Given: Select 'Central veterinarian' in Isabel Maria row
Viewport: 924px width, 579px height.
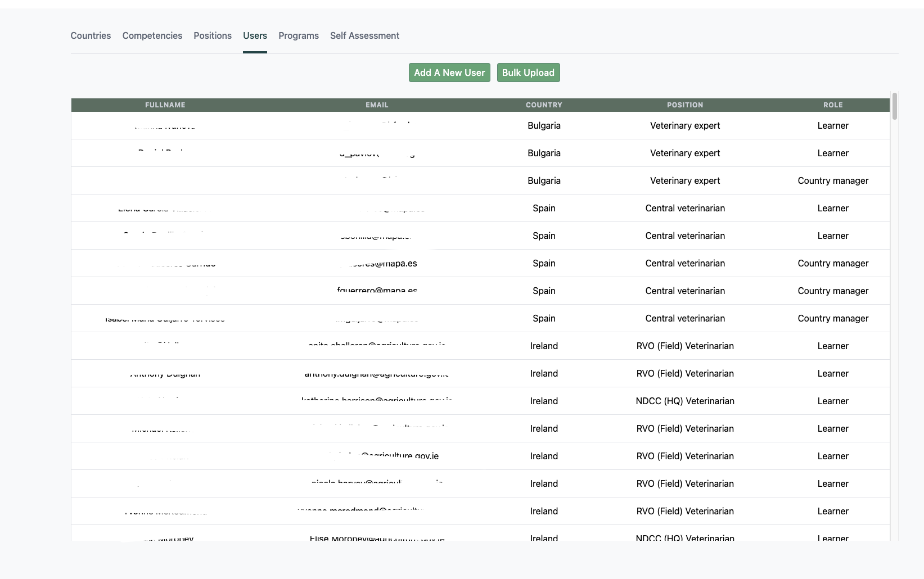Looking at the screenshot, I should pos(685,318).
